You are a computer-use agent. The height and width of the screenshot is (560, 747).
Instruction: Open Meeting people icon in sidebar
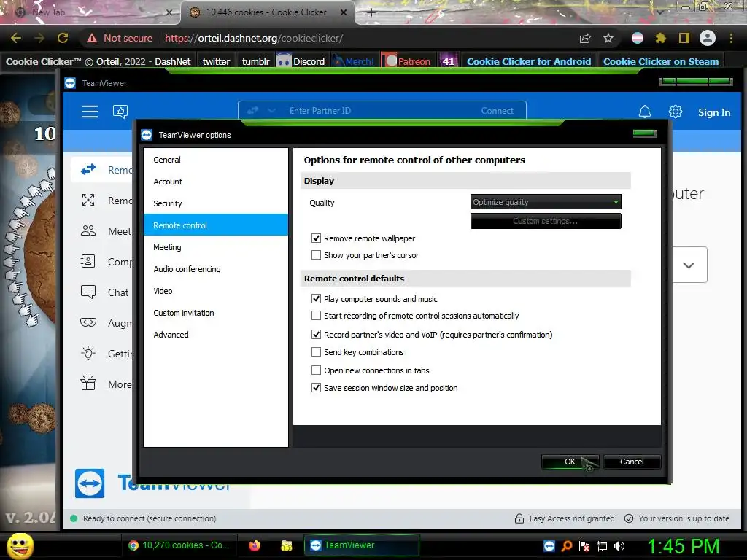[88, 231]
